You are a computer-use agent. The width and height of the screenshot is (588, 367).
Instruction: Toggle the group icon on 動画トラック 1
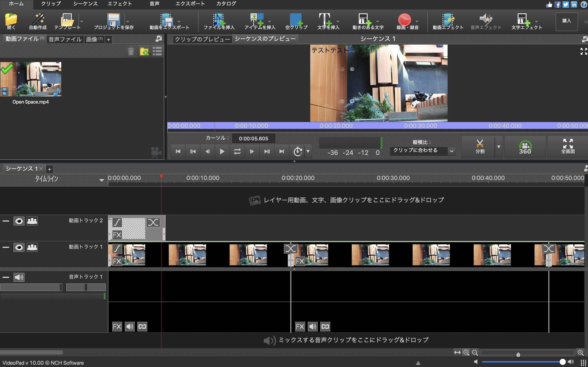[32, 247]
